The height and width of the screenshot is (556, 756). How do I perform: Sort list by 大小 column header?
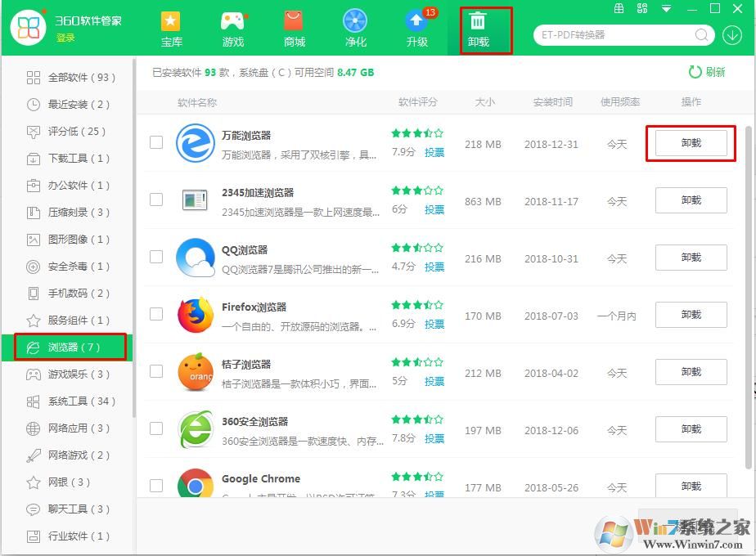click(484, 102)
